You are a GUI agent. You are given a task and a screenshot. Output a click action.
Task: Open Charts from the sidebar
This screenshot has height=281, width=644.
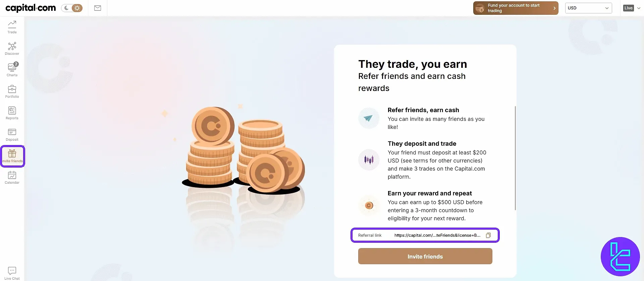tap(12, 70)
